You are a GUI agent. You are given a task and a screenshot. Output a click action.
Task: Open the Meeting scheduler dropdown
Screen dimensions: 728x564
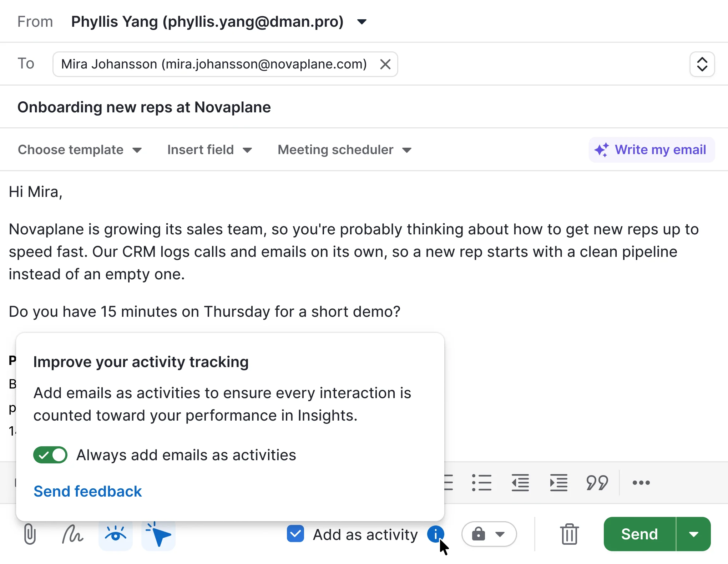pyautogui.click(x=345, y=150)
